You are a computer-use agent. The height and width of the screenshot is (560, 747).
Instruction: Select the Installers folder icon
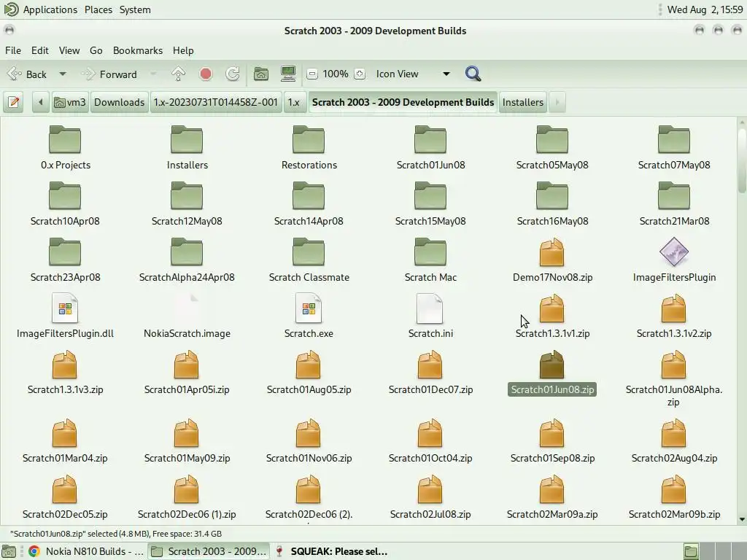pyautogui.click(x=187, y=139)
